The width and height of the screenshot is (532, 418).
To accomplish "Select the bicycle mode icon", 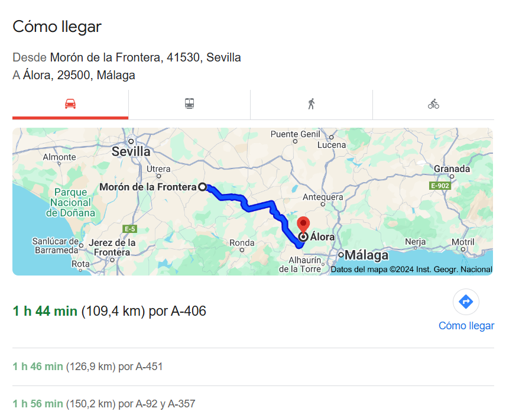I will (433, 104).
